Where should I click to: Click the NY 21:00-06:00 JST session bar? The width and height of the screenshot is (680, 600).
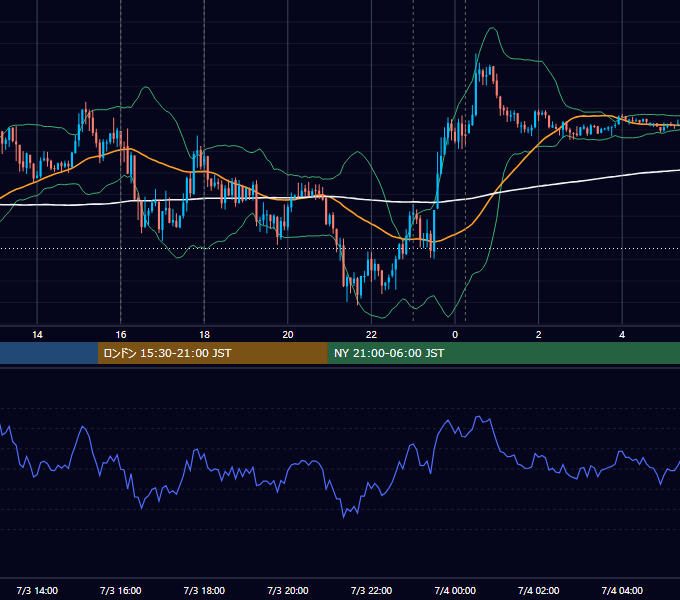[x=503, y=353]
